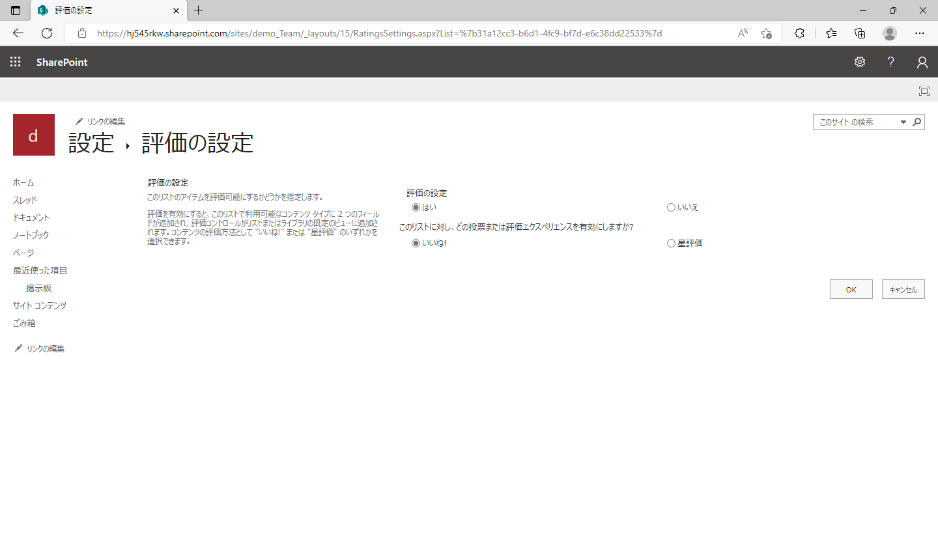Open the Favorites list icon
The width and height of the screenshot is (938, 560).
[x=831, y=33]
